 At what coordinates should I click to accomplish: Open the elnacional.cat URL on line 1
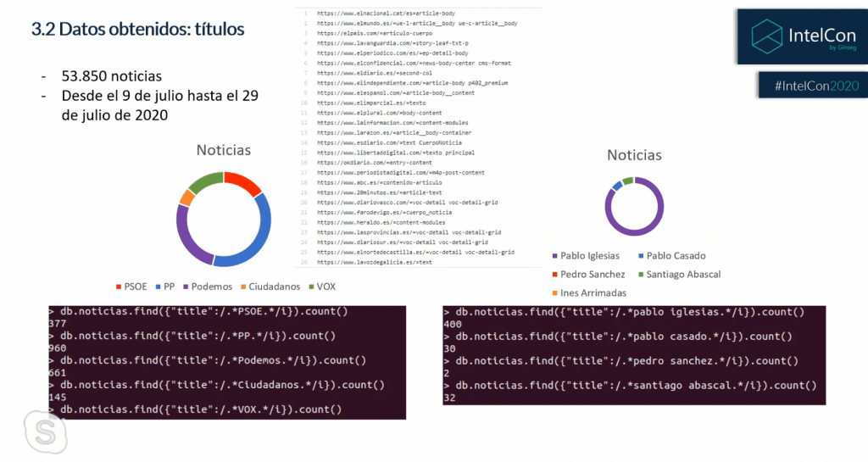[x=386, y=14]
